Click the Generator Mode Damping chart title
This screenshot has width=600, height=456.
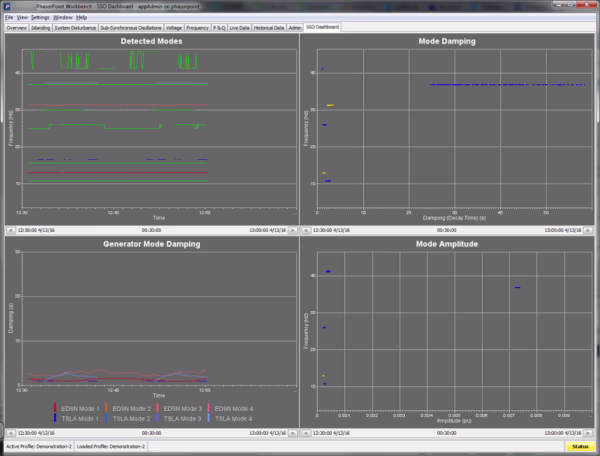click(152, 244)
